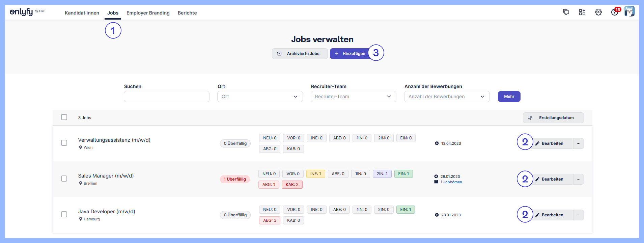Expand Anzahl der Bewerbungen dropdown
644x243 pixels.
point(447,97)
